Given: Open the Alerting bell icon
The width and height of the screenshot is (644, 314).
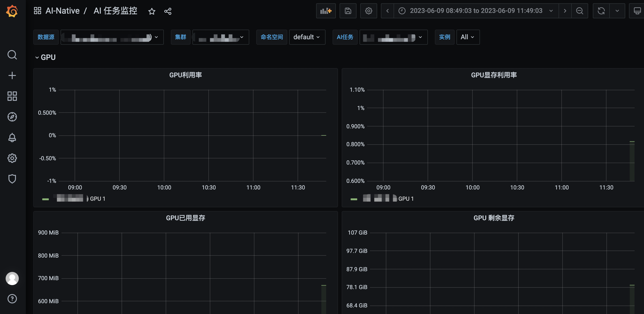Looking at the screenshot, I should (x=12, y=137).
